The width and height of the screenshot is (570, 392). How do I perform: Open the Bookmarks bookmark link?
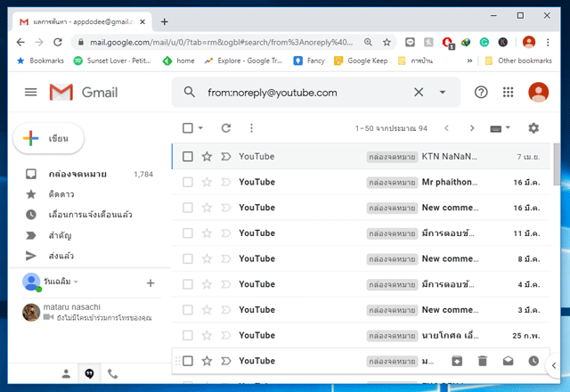[x=40, y=61]
